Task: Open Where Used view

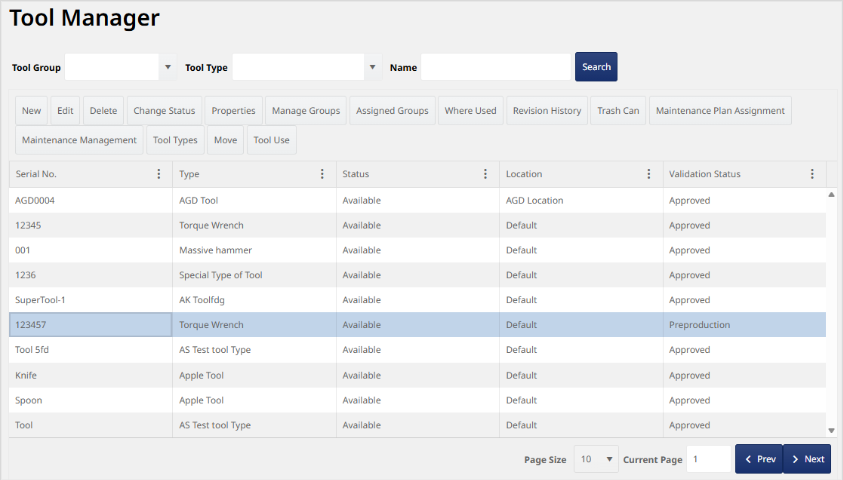Action: tap(470, 111)
